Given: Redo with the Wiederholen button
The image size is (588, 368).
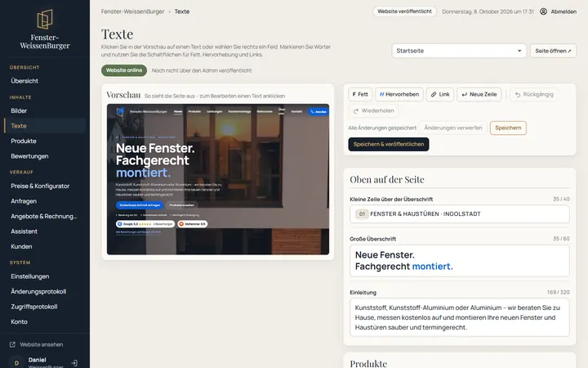Looking at the screenshot, I should 373,110.
